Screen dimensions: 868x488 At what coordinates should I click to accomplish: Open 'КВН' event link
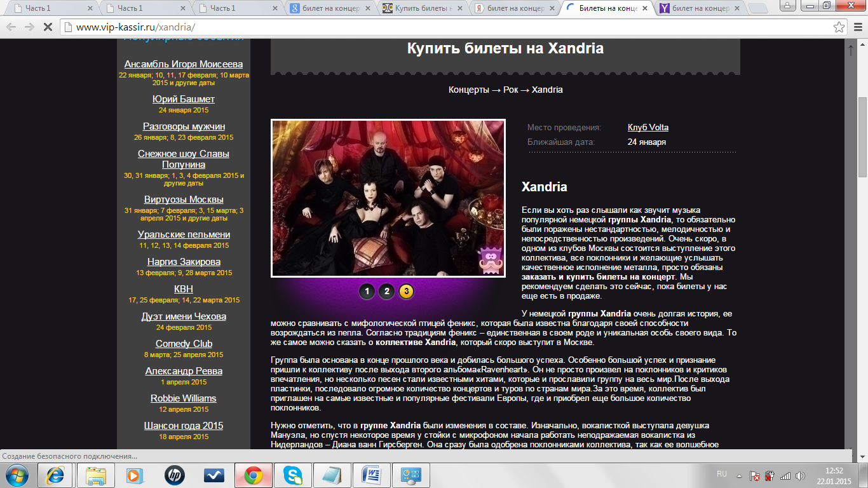[x=184, y=289]
